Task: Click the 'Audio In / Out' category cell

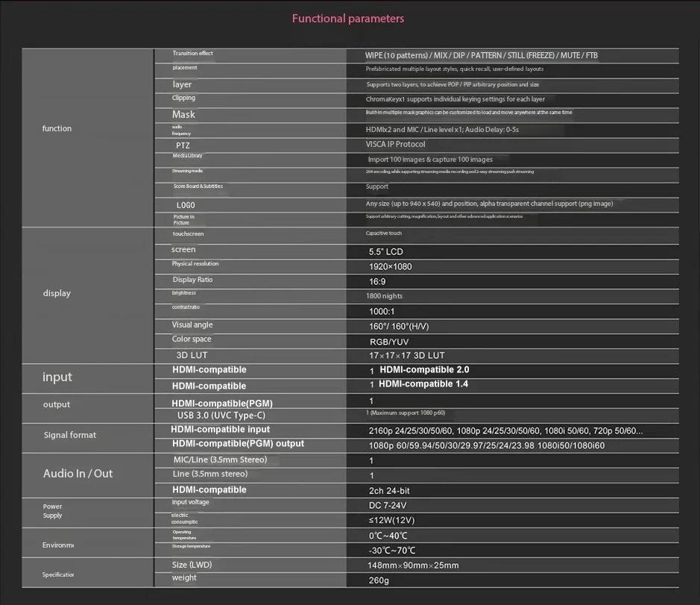Action: (x=87, y=475)
